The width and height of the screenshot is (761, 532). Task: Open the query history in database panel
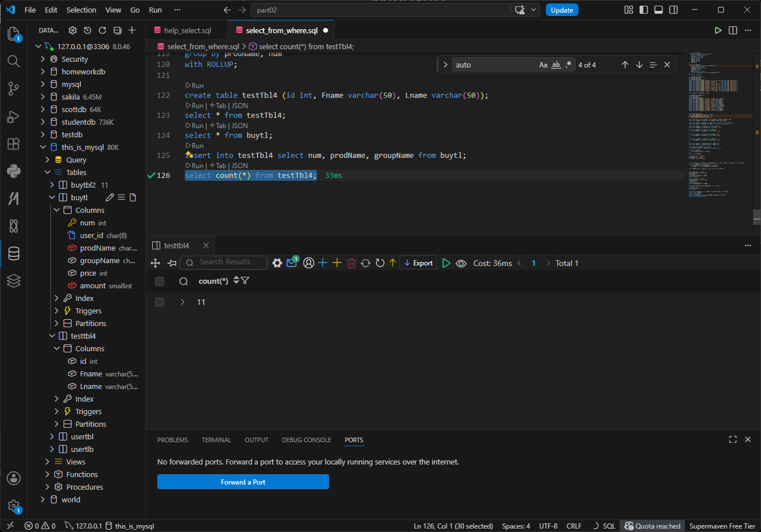(88, 30)
